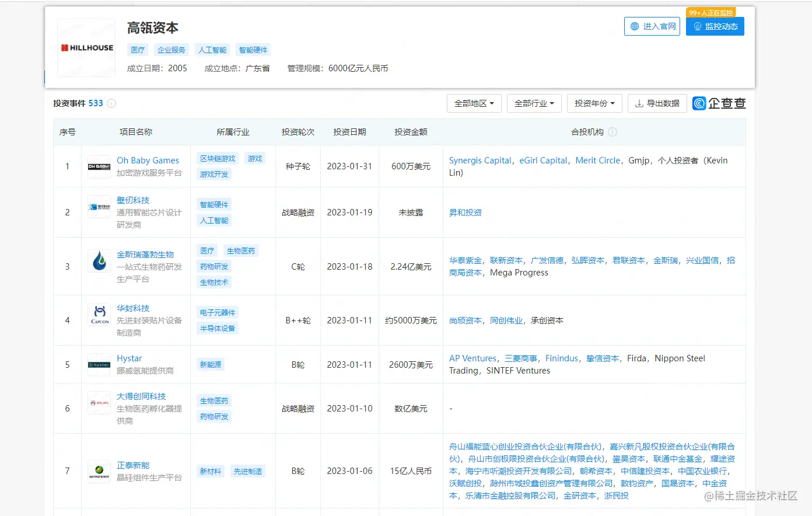This screenshot has width=812, height=516.
Task: Click the info icon beside 合投机构 header
Action: tap(612, 132)
